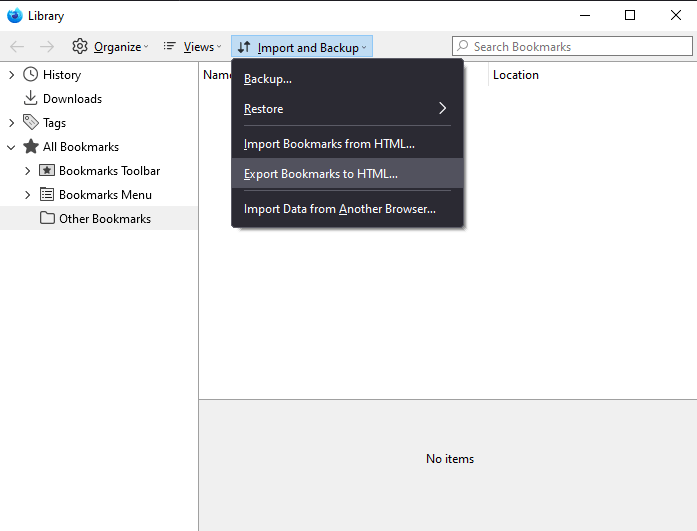
Task: Click the Import and Backup arrows icon
Action: [244, 47]
